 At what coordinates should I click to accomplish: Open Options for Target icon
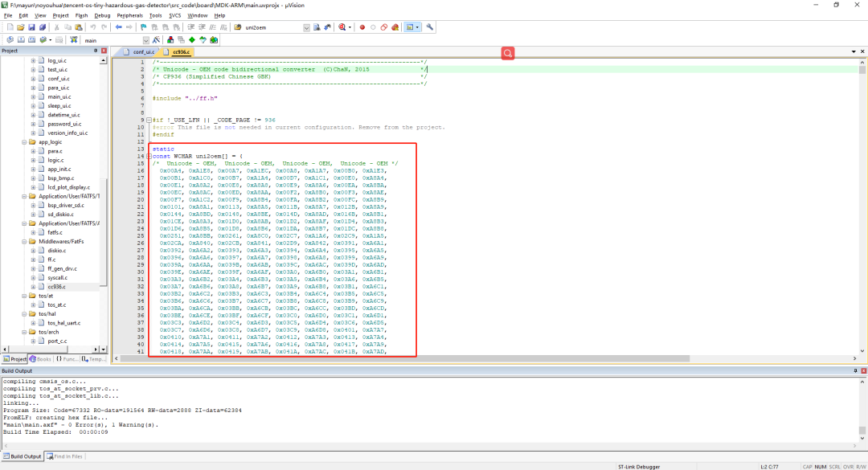156,40
